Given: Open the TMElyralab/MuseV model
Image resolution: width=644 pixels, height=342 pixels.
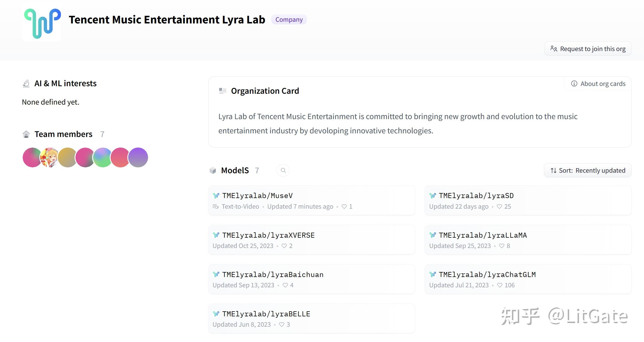Looking at the screenshot, I should (257, 196).
